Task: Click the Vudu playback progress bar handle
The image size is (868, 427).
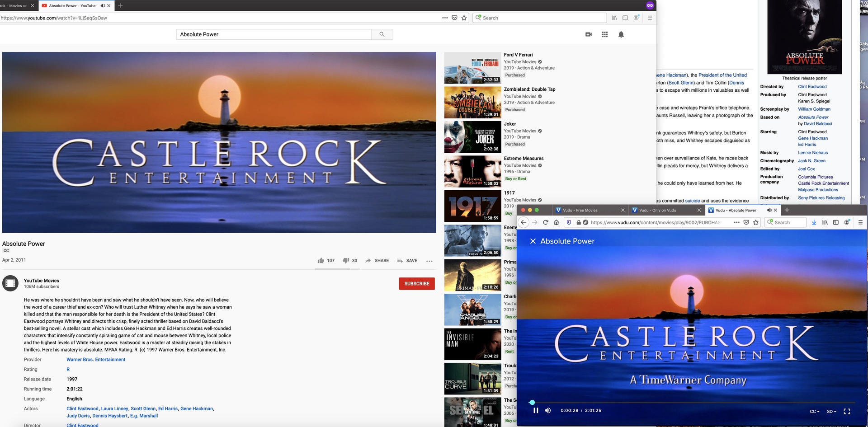Action: coord(532,402)
